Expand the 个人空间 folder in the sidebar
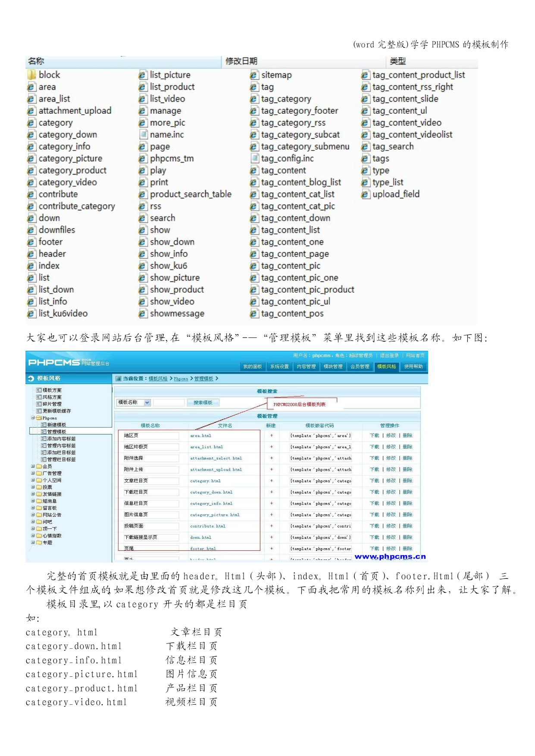535x756 pixels. click(x=33, y=480)
